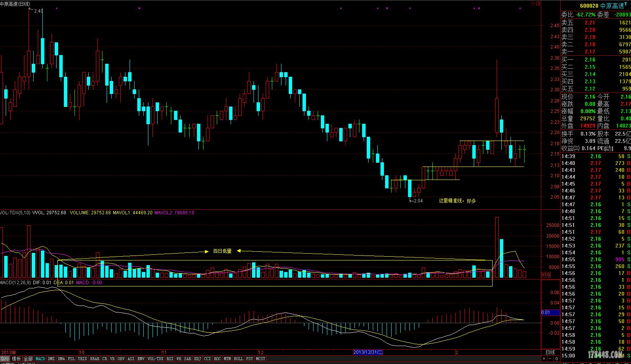Image resolution: width=631 pixels, height=364 pixels.
Task: Click the MACD(12,26,9) indicator label
Action: point(15,283)
